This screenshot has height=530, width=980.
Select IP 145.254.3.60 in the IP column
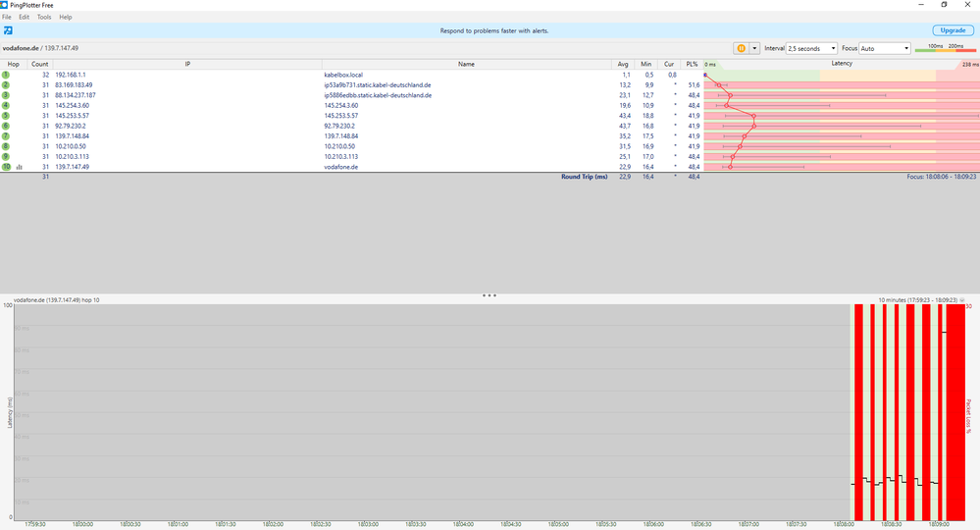[x=72, y=105]
